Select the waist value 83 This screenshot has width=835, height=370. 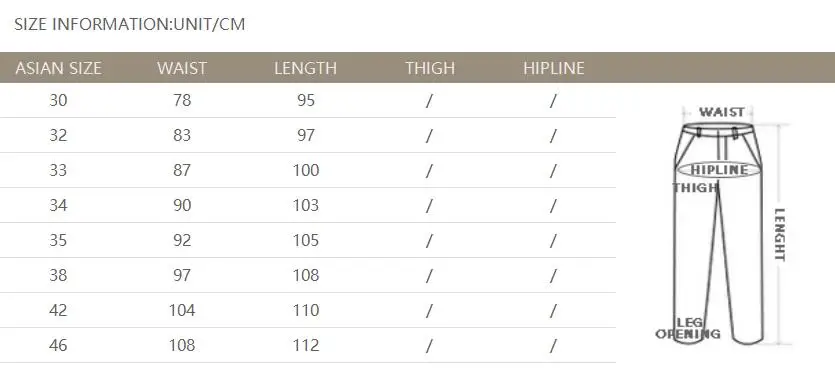(182, 135)
